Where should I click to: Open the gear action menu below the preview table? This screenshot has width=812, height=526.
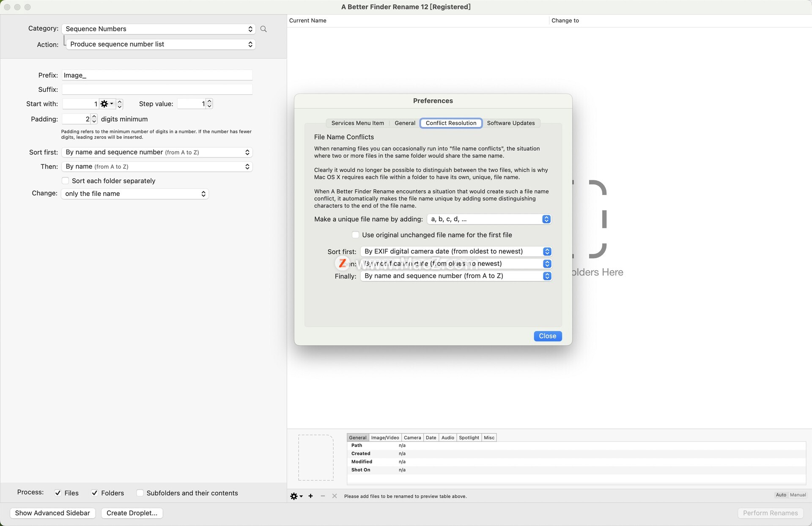click(296, 496)
